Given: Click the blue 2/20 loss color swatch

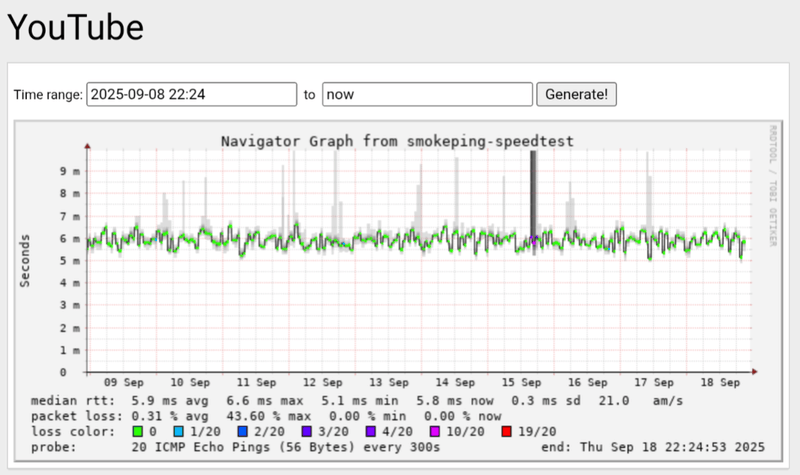Looking at the screenshot, I should [243, 432].
